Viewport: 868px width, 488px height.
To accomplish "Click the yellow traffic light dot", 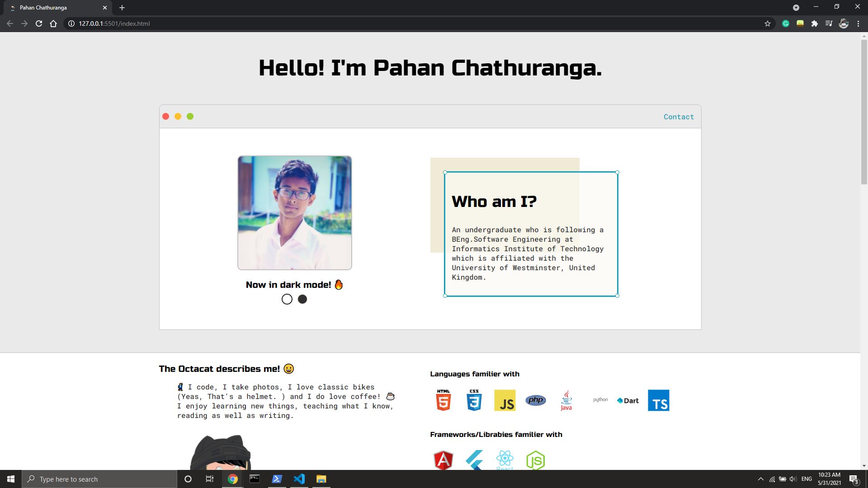I will (x=178, y=116).
